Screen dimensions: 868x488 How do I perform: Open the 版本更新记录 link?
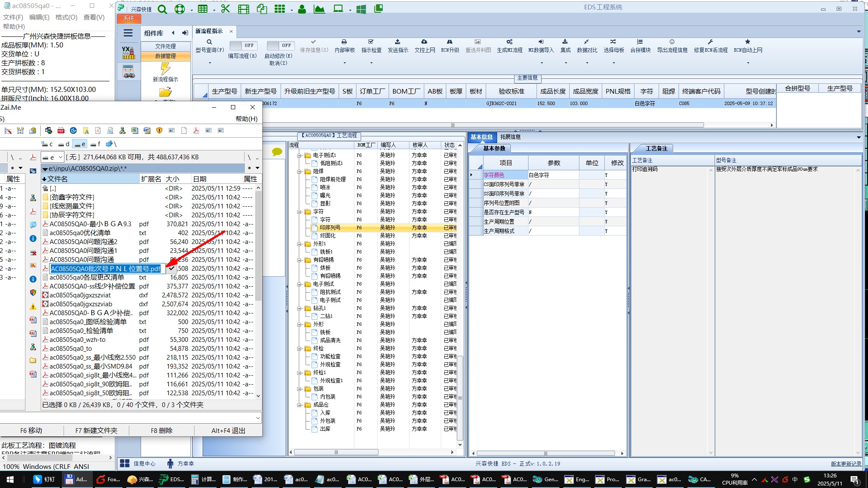[846, 464]
